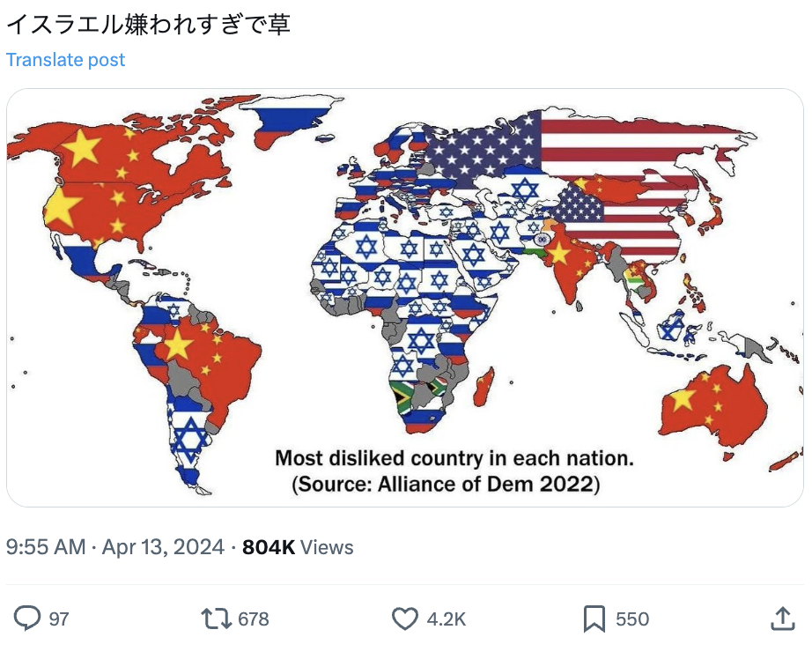Click the 97 replies count
This screenshot has width=812, height=652.
(58, 619)
